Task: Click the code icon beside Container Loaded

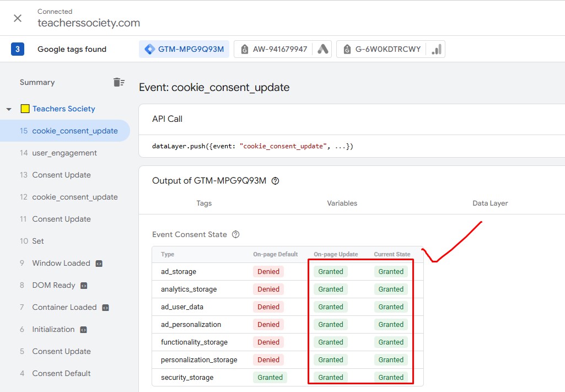Action: [x=105, y=308]
